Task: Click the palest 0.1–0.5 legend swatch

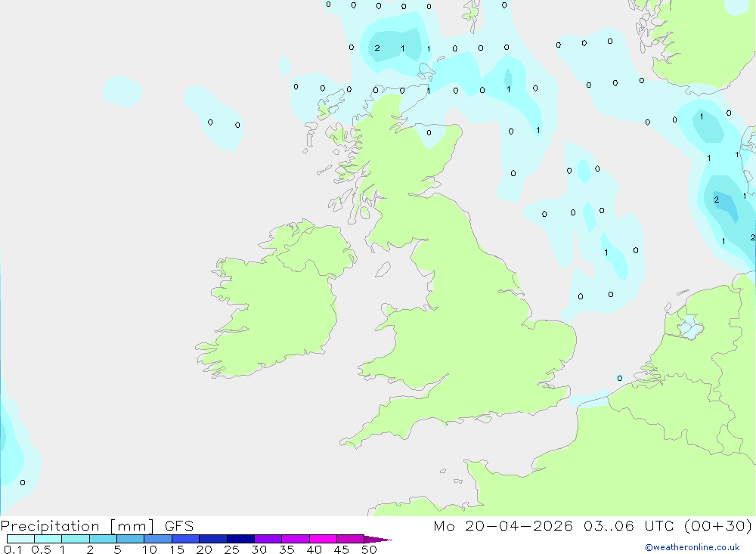Action: [20, 539]
